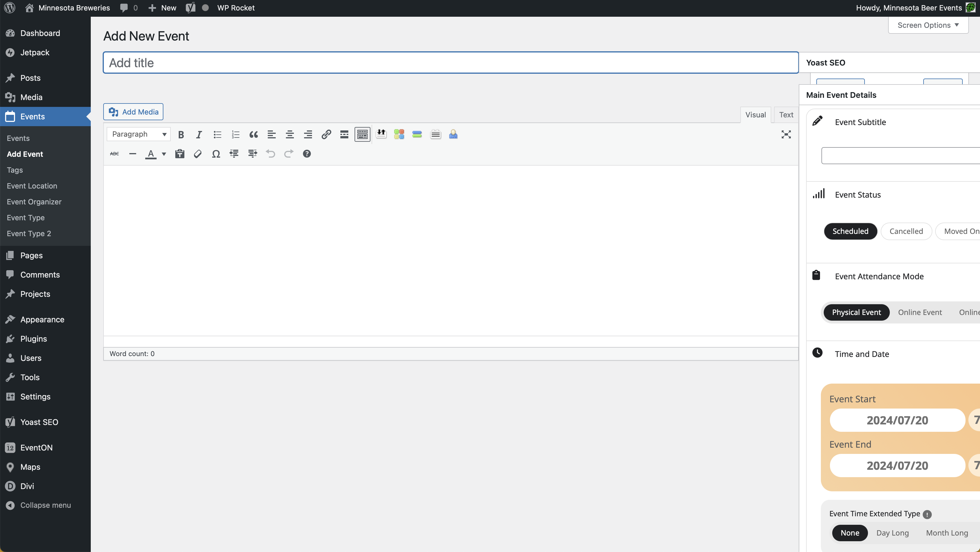Click the tabs shortcode icon in toolbar
980x552 pixels.
[436, 134]
